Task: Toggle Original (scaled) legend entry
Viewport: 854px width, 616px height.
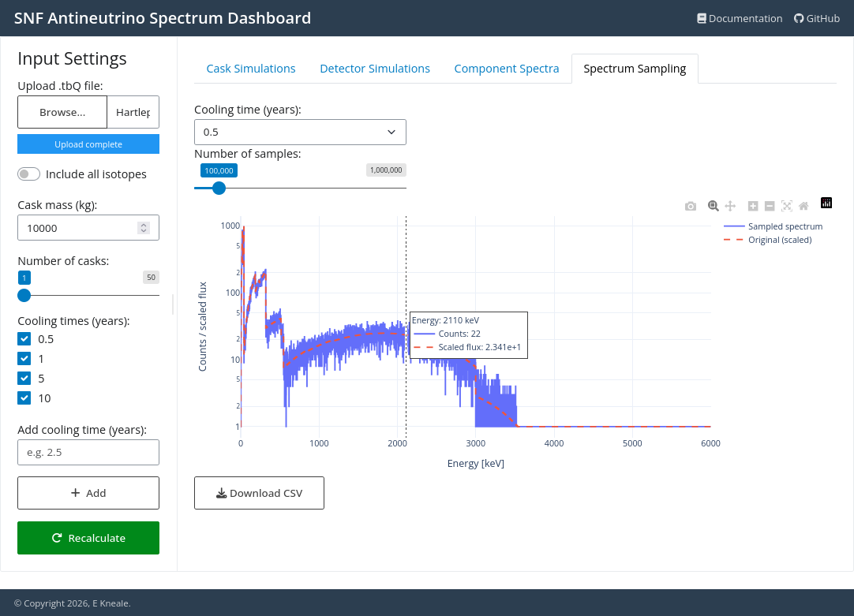Action: [768, 240]
